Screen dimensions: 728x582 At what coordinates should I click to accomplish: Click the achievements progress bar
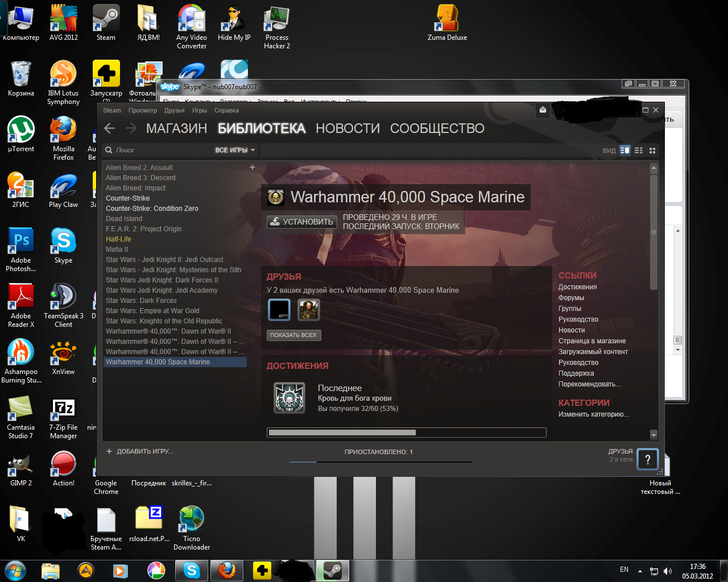(x=407, y=433)
